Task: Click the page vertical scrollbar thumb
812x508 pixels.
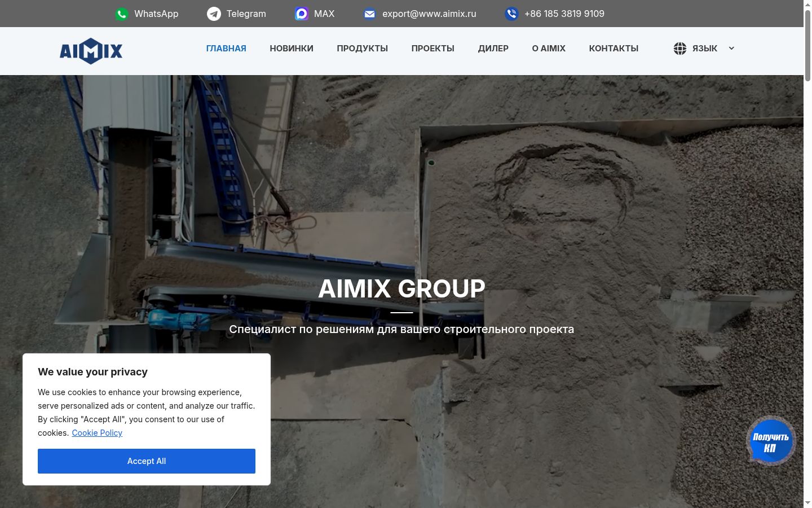Action: [x=807, y=45]
